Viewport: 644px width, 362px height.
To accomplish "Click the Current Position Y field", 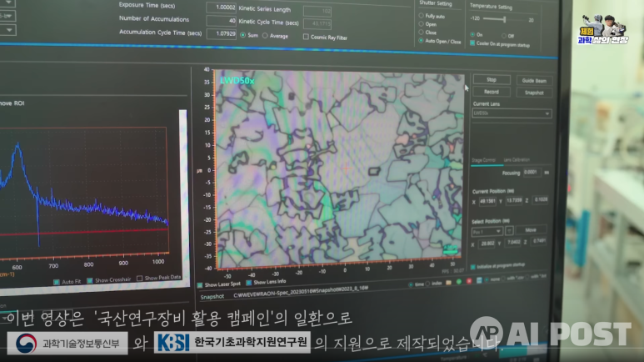I will click(514, 200).
